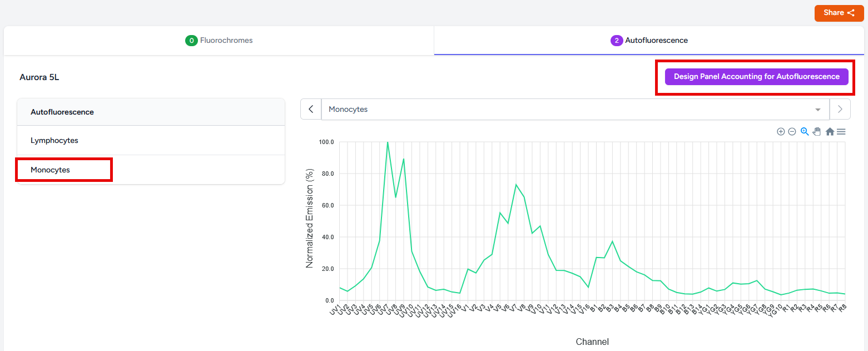Click the chart zoom in icon
Viewport: 868px width, 351px height.
(x=781, y=132)
